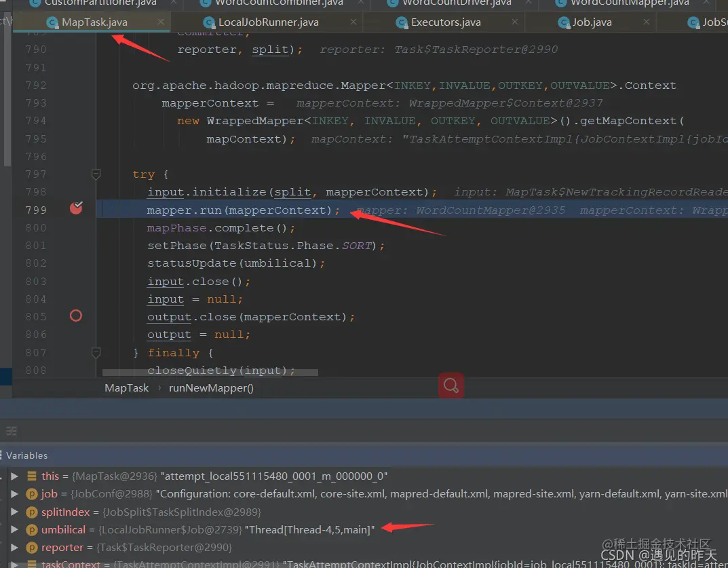Image resolution: width=728 pixels, height=568 pixels.
Task: Click the Java class icon on Job.java tab
Action: [564, 22]
